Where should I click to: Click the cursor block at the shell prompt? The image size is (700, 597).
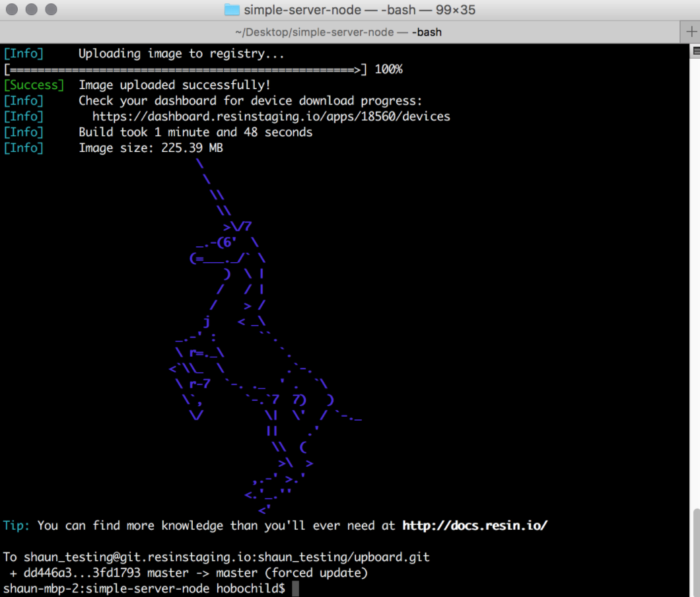click(x=295, y=588)
